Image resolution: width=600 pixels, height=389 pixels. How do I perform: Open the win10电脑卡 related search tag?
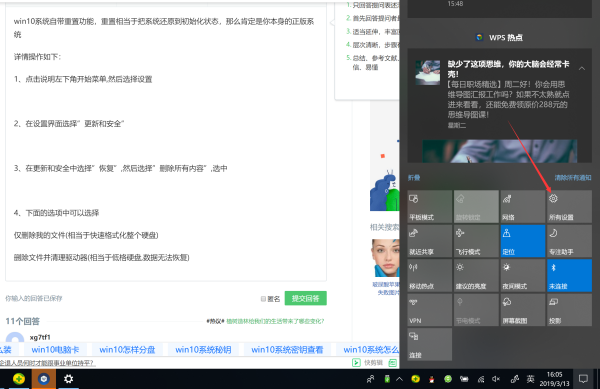[55, 350]
